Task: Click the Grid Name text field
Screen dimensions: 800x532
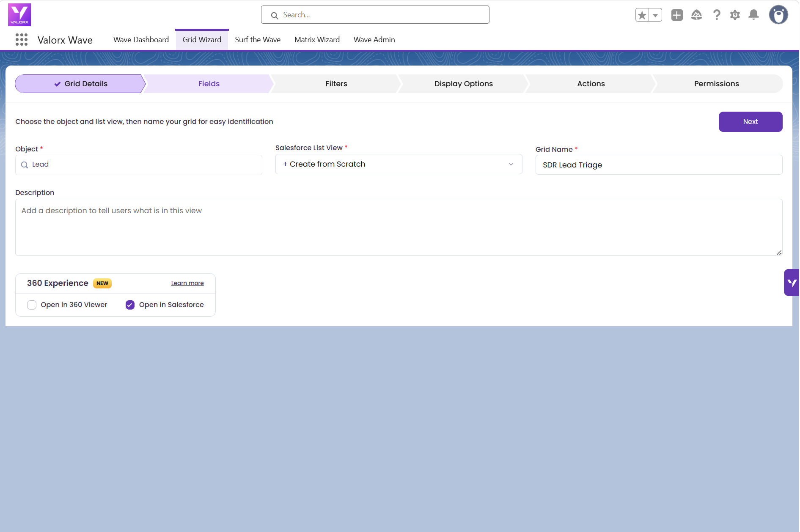Action: 659,165
